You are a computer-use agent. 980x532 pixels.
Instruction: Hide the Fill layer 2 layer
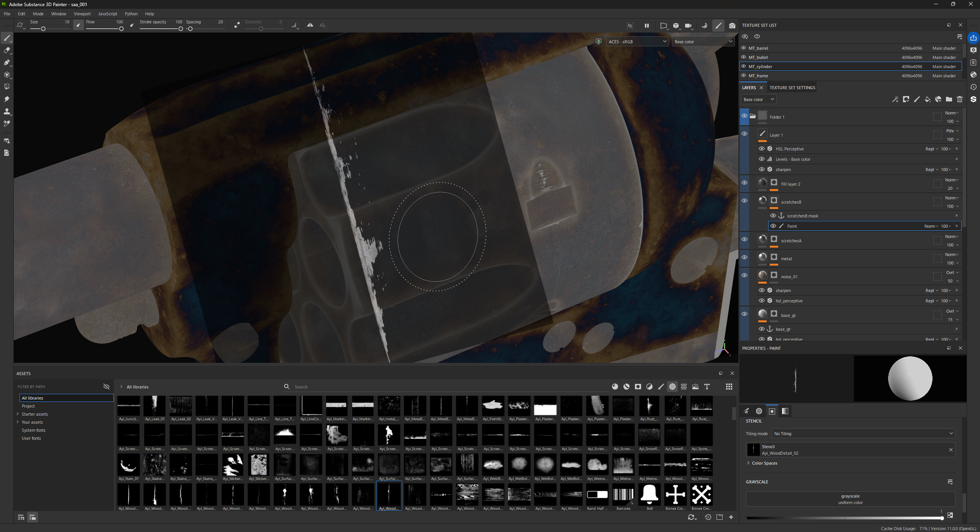click(744, 183)
